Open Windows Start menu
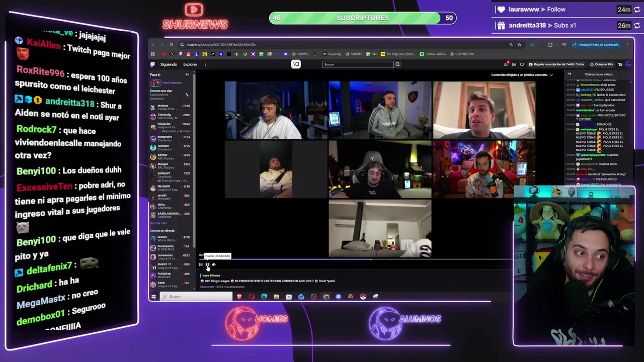The width and height of the screenshot is (644, 362). 153,297
